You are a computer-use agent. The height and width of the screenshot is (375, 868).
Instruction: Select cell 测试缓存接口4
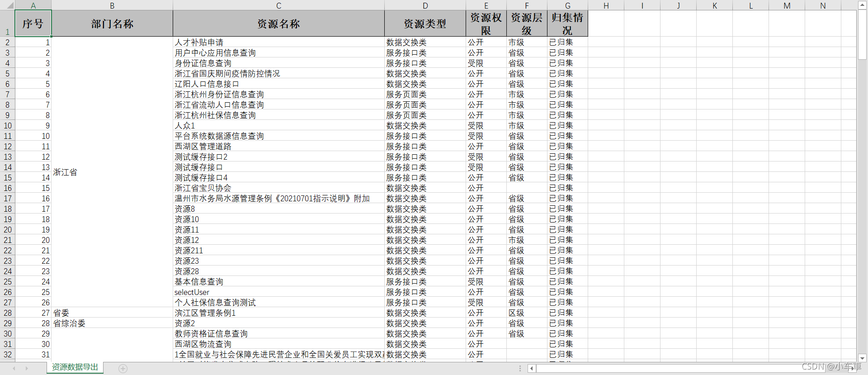coord(278,177)
